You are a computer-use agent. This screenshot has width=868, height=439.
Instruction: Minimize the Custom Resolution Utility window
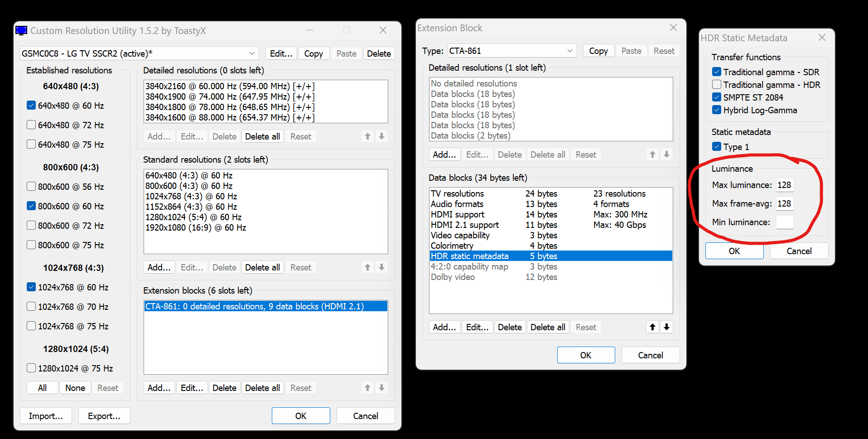pyautogui.click(x=310, y=30)
